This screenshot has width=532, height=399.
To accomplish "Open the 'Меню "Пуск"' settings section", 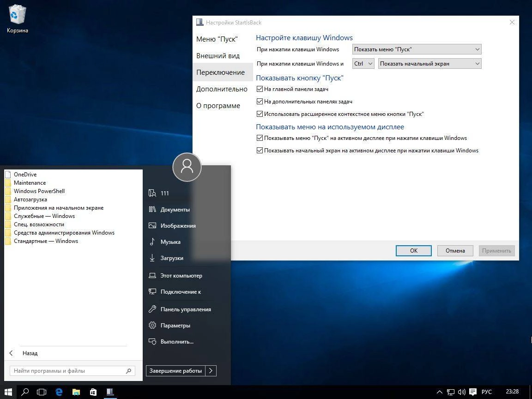I will pos(217,39).
